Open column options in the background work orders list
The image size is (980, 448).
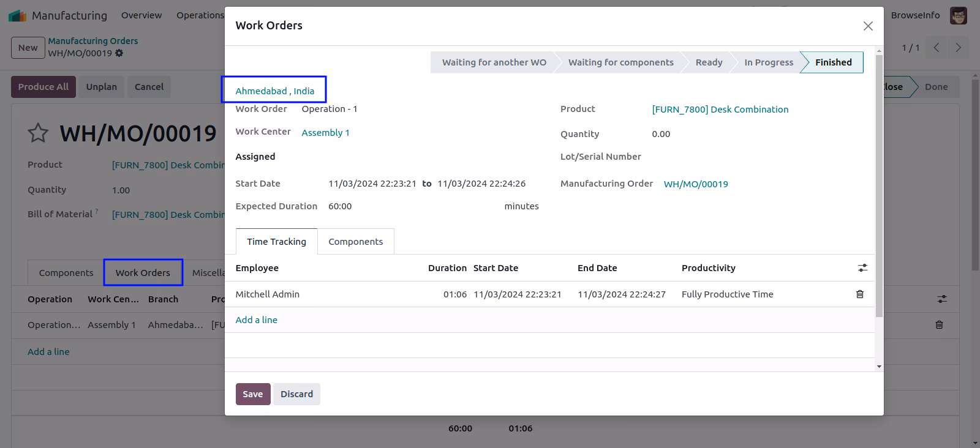point(942,299)
